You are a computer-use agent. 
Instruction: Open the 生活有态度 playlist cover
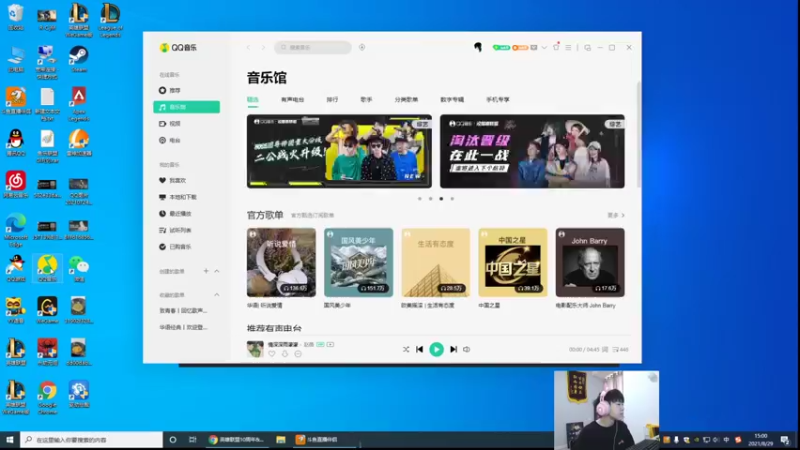point(436,262)
